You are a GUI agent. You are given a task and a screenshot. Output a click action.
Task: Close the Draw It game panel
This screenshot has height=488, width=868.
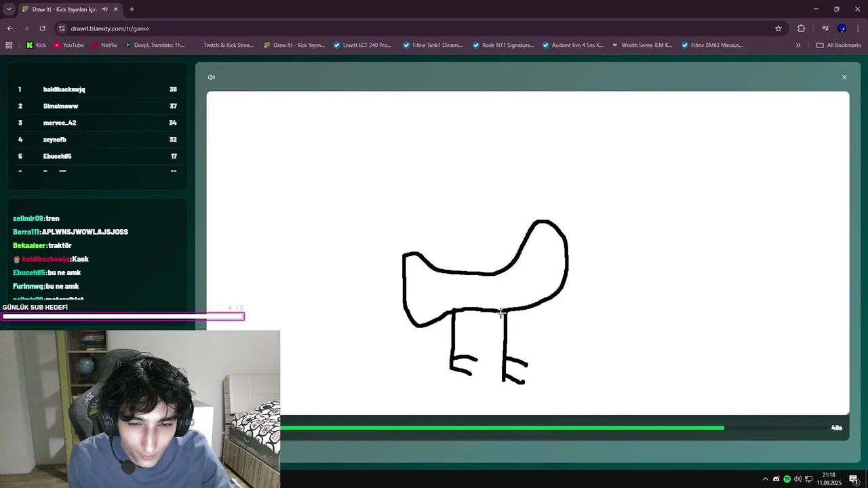pos(844,77)
